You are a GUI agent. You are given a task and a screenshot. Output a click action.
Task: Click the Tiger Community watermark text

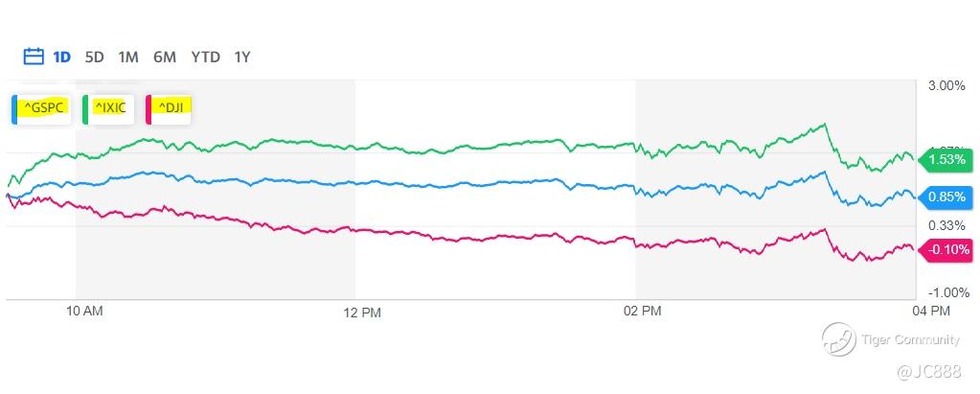[x=910, y=340]
